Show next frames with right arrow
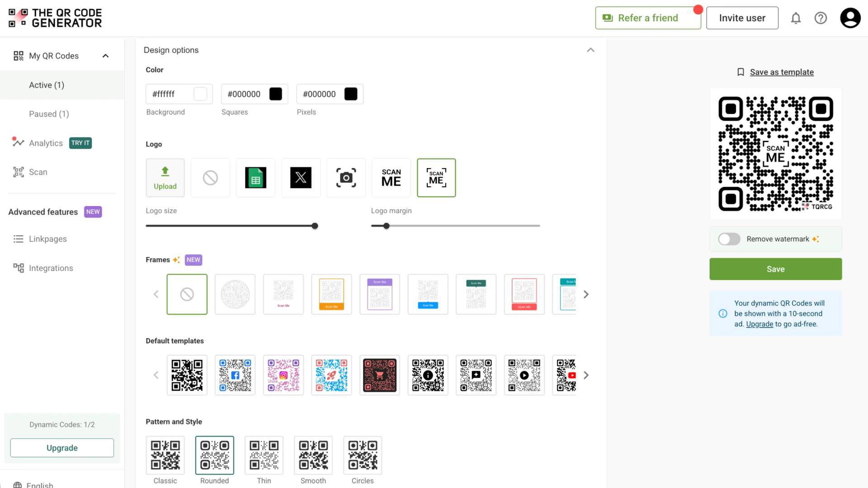The height and width of the screenshot is (488, 868). click(x=586, y=294)
